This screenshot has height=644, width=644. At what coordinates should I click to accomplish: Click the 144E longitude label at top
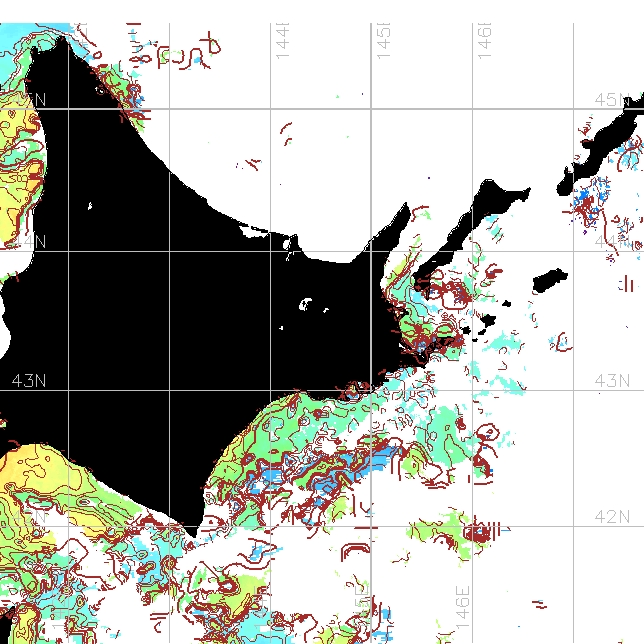coord(283,41)
